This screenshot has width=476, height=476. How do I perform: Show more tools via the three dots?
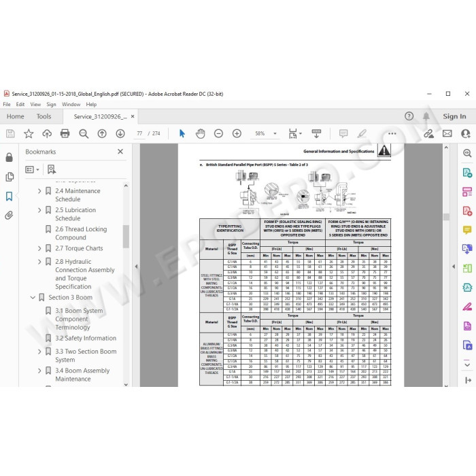click(392, 133)
